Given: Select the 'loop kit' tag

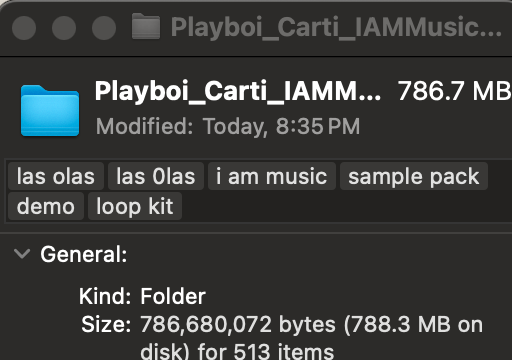Looking at the screenshot, I should click(135, 206).
